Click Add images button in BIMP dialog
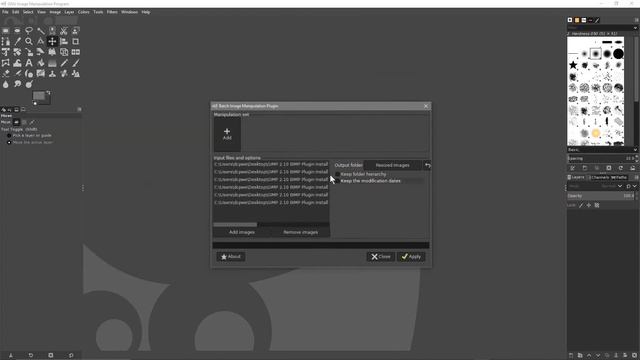This screenshot has width=640, height=360. click(242, 232)
